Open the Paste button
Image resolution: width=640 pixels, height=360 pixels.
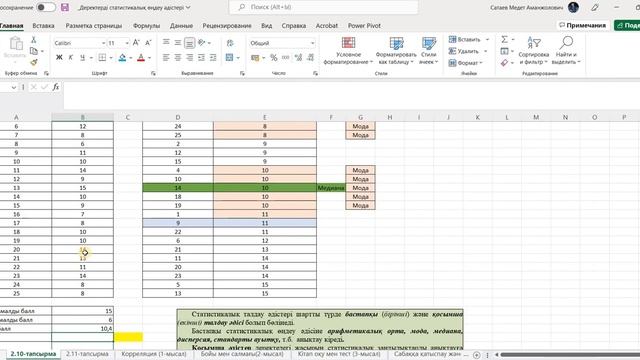tap(15, 49)
